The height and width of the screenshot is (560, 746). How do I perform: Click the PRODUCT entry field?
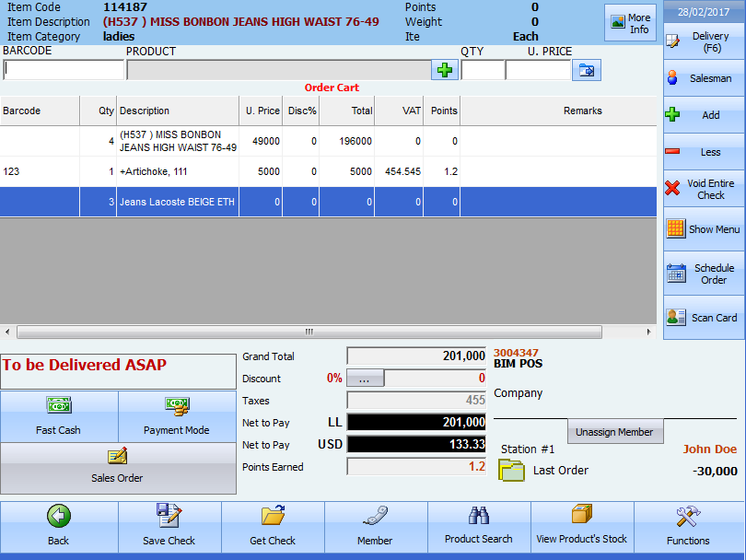pyautogui.click(x=279, y=70)
